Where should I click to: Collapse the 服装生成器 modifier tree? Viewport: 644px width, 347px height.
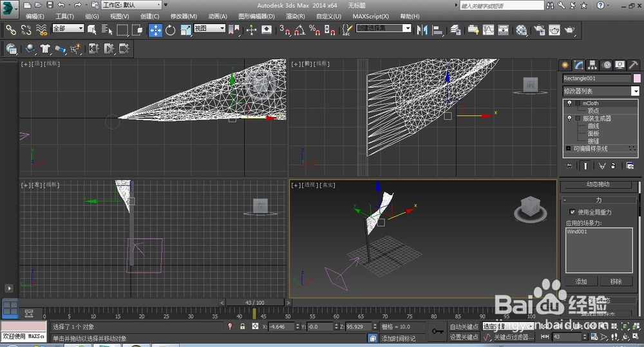[578, 118]
